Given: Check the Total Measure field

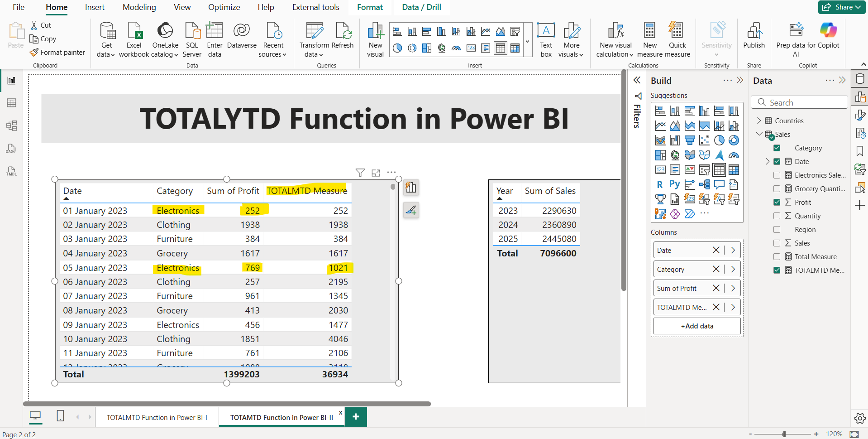Looking at the screenshot, I should pyautogui.click(x=777, y=256).
